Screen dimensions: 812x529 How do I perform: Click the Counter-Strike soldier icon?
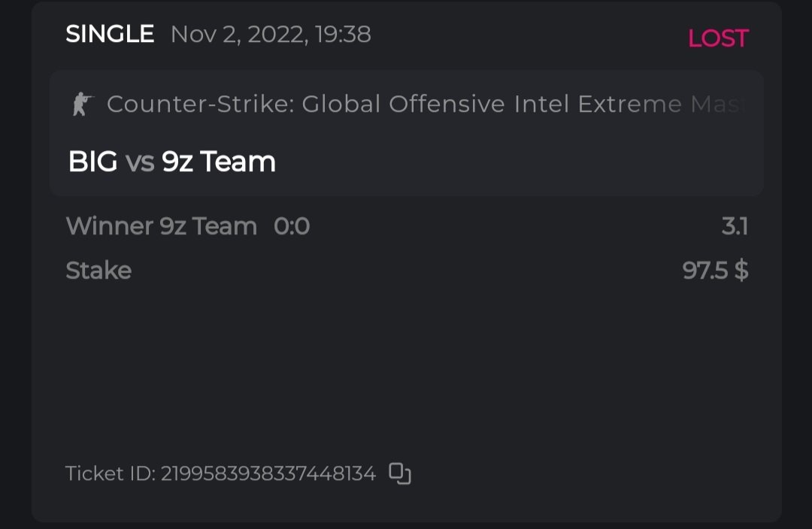[80, 104]
